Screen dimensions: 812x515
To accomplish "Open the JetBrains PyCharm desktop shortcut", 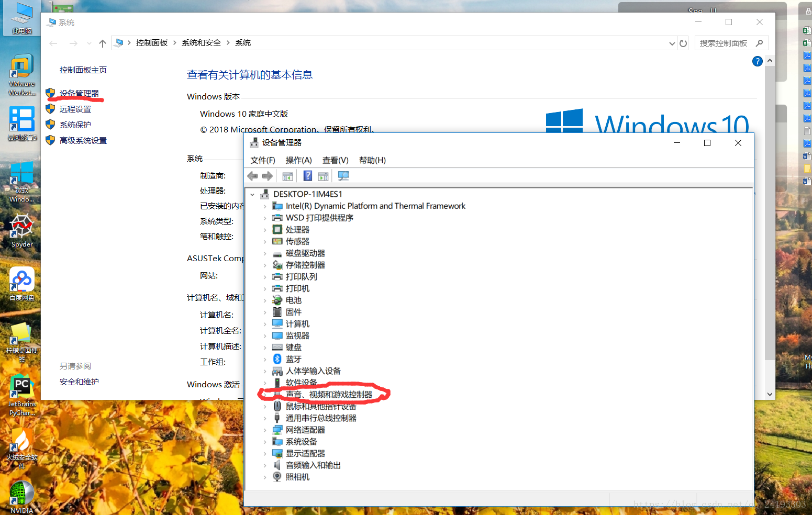I will [22, 396].
